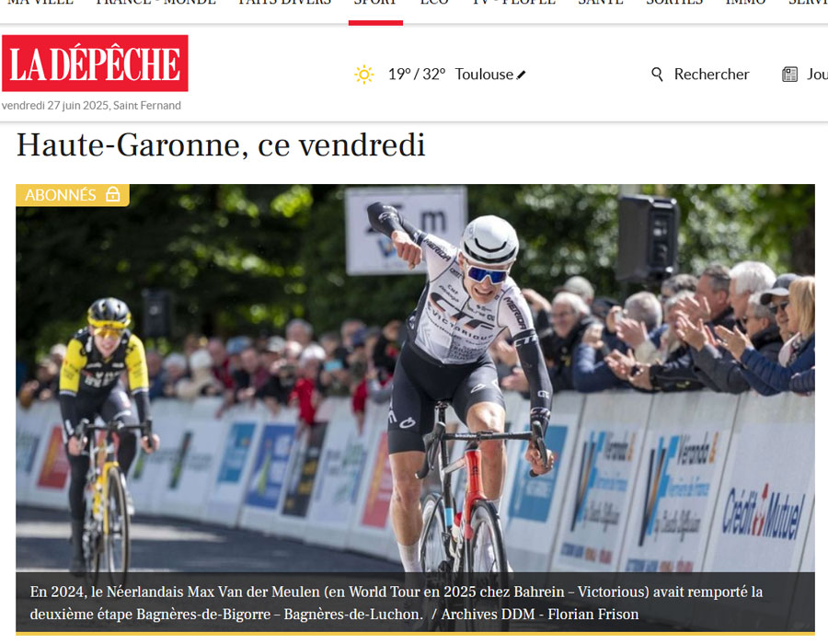Viewport: 828px width, 644px height.
Task: Open the TV - PEOPLE menu item
Action: [513, 3]
